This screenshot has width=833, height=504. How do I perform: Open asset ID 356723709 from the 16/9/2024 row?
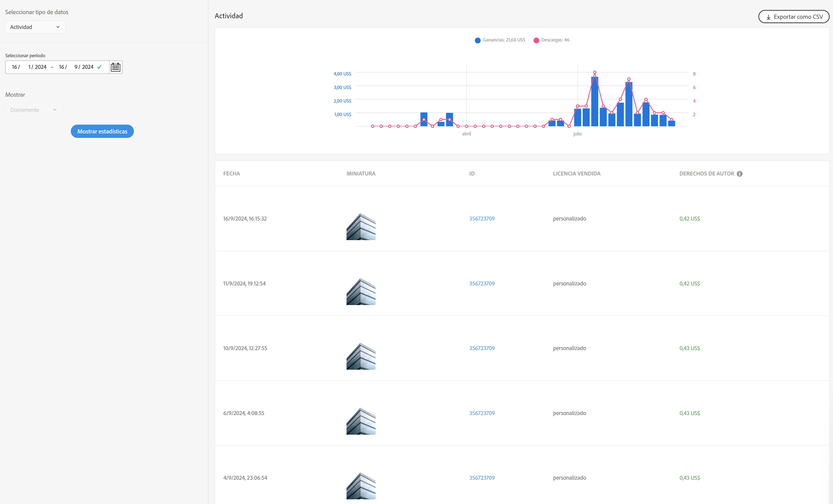481,219
